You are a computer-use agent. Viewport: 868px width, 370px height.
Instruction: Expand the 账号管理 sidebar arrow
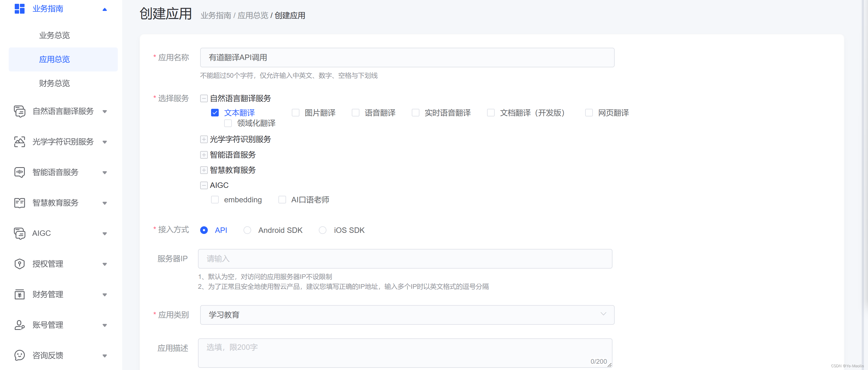[x=105, y=325]
